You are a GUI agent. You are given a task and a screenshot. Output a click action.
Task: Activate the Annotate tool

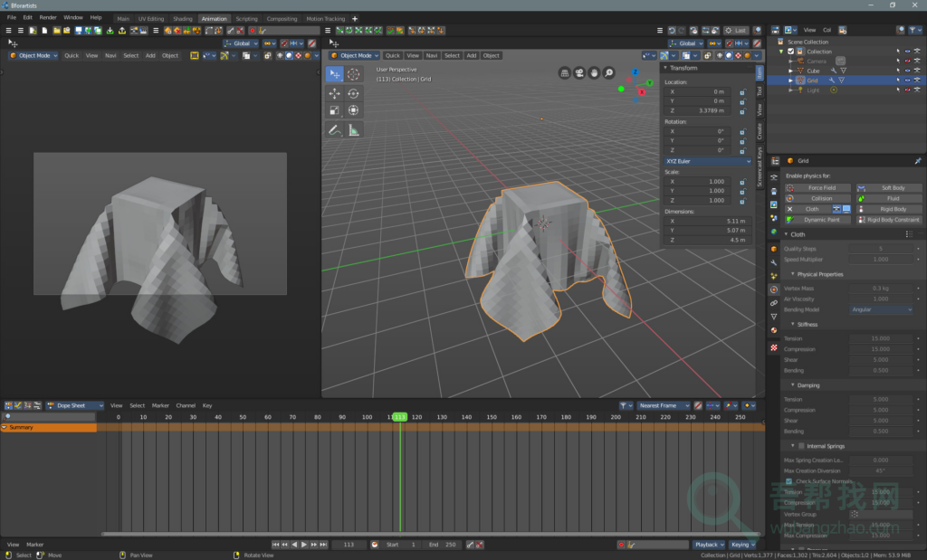click(334, 129)
